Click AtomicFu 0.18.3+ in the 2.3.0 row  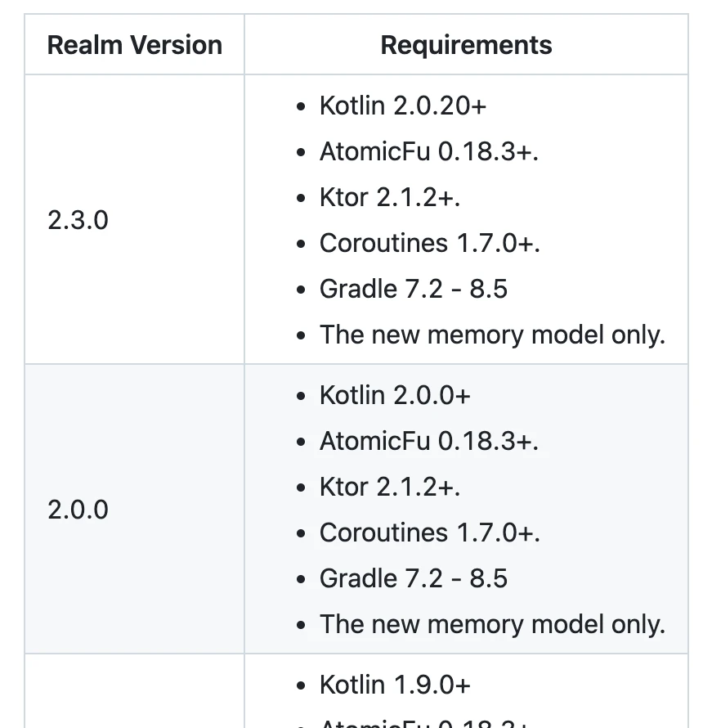(x=428, y=151)
